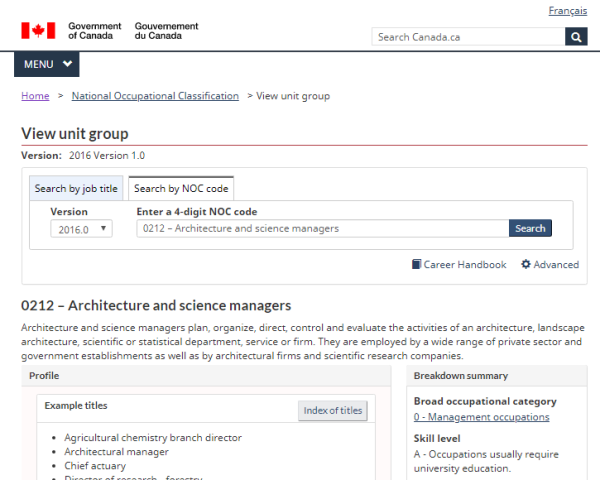Focus the Search Canada.ca input field
Image resolution: width=600 pixels, height=480 pixels.
tap(468, 37)
